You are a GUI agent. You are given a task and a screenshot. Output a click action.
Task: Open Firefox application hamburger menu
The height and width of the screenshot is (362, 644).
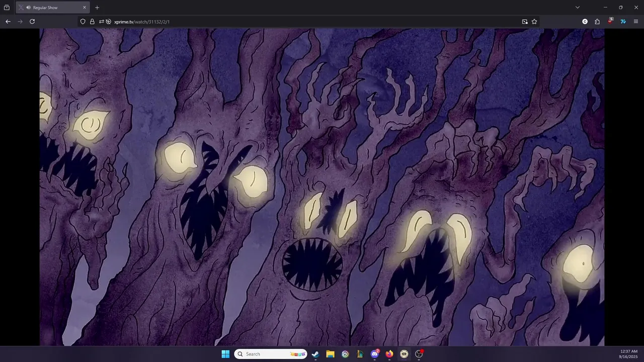636,22
